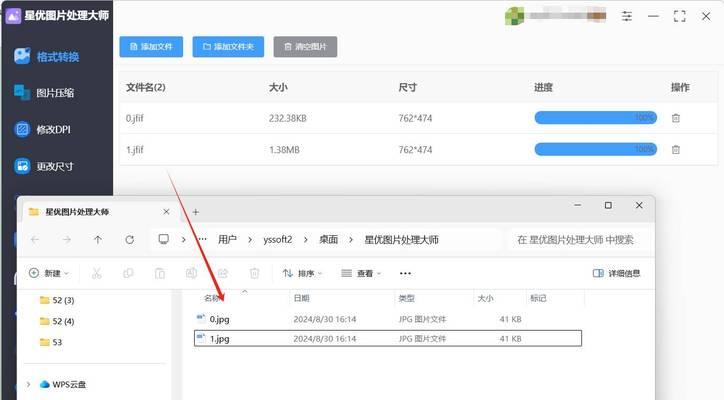
Task: Click the Copy icon in Explorer toolbar
Action: point(128,273)
